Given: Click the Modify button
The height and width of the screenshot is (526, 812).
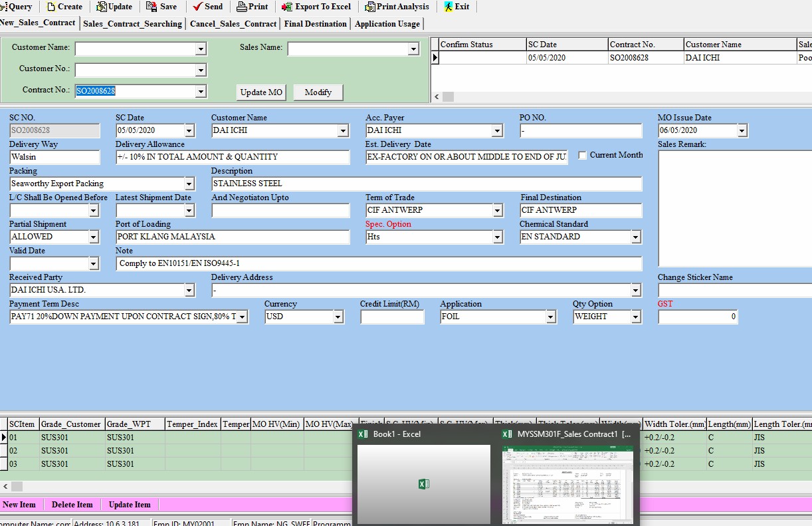Looking at the screenshot, I should (318, 92).
